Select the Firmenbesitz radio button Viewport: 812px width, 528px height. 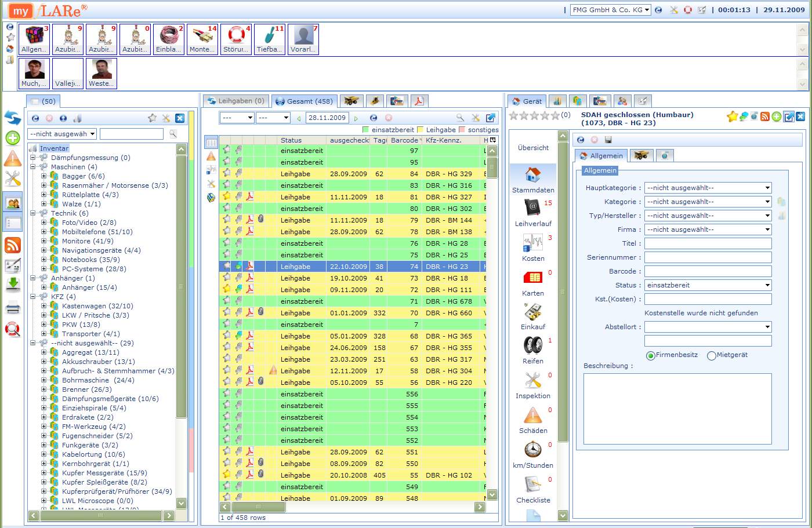650,355
